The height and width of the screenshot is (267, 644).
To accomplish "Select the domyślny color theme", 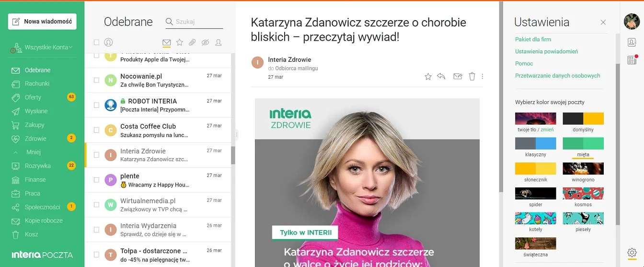I will pyautogui.click(x=583, y=118).
